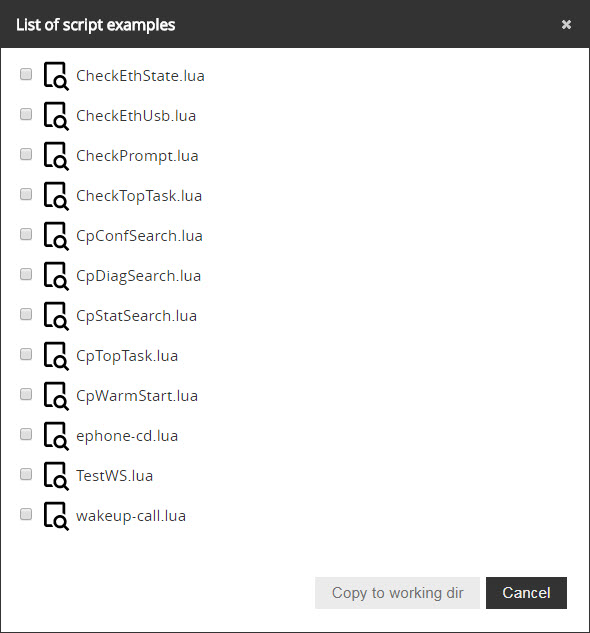Preview the CpTopTask.lua script icon

[x=56, y=356]
